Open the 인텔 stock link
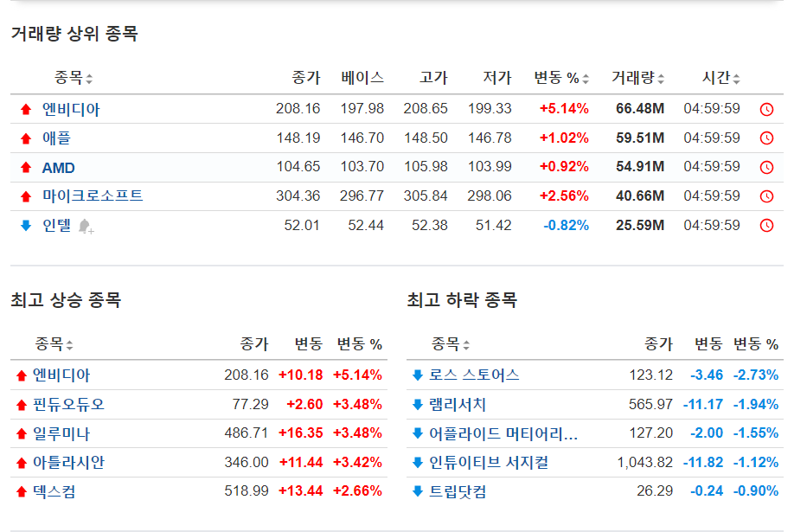This screenshot has width=807, height=532. (56, 226)
